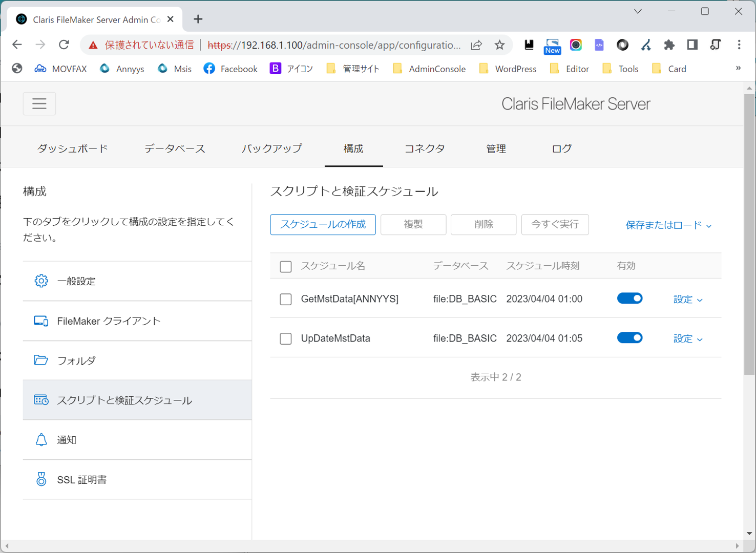The image size is (756, 553).
Task: Open 設定 dropdown for GetMstData[ANNYYS]
Action: click(687, 300)
